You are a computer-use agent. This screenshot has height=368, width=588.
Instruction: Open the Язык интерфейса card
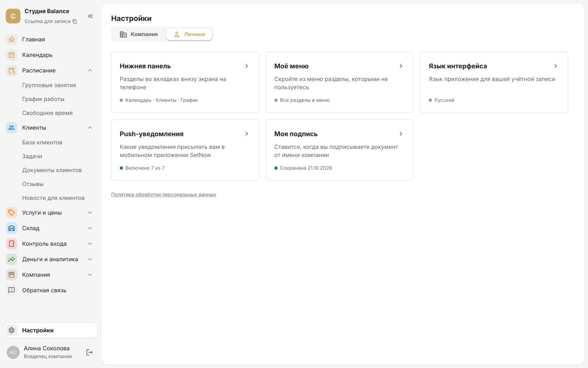tap(494, 82)
